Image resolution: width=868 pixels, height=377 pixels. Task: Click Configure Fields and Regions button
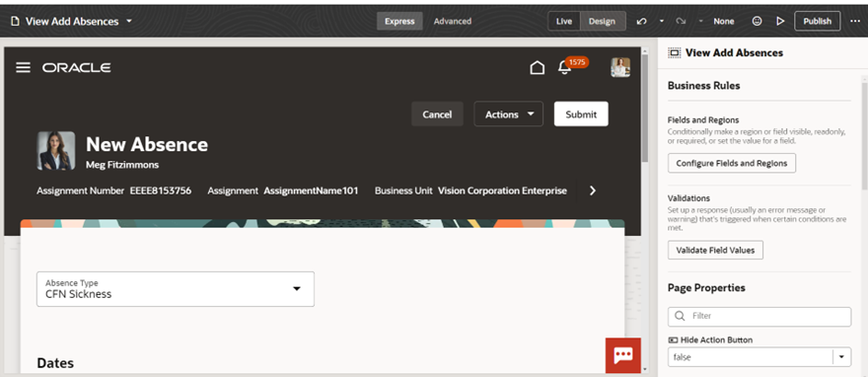(x=731, y=163)
